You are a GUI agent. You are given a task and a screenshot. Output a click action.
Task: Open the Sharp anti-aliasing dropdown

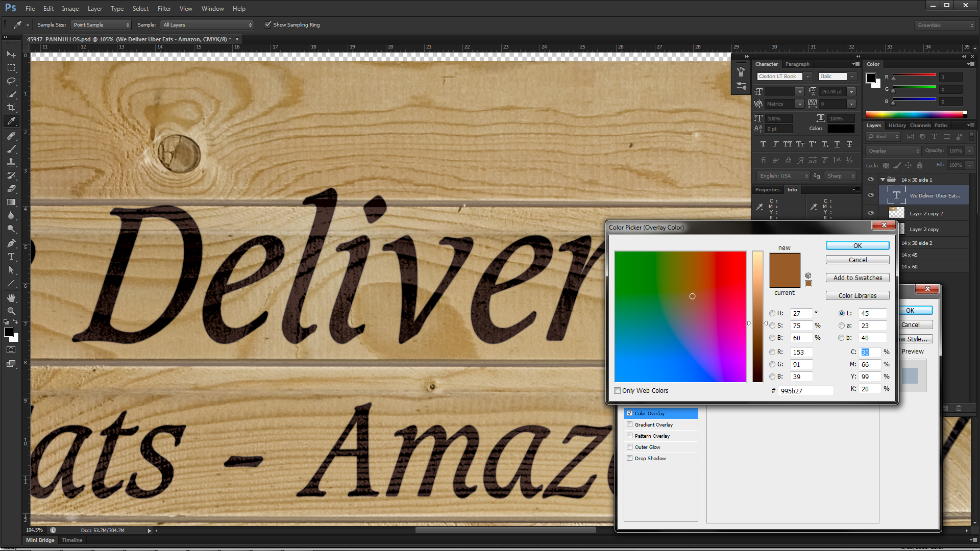point(840,176)
